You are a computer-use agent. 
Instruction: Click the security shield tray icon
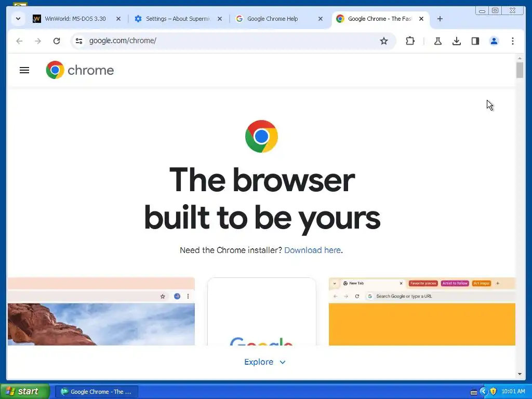tap(494, 392)
